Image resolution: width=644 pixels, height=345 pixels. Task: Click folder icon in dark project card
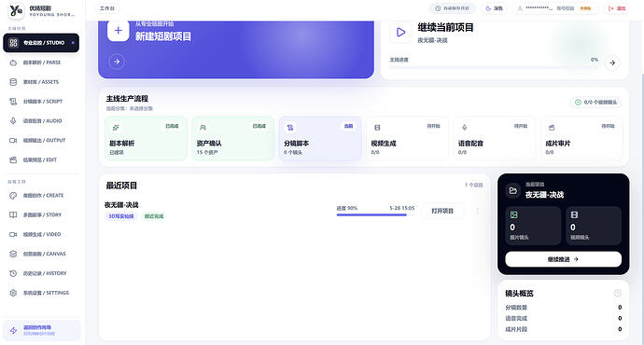click(x=513, y=191)
